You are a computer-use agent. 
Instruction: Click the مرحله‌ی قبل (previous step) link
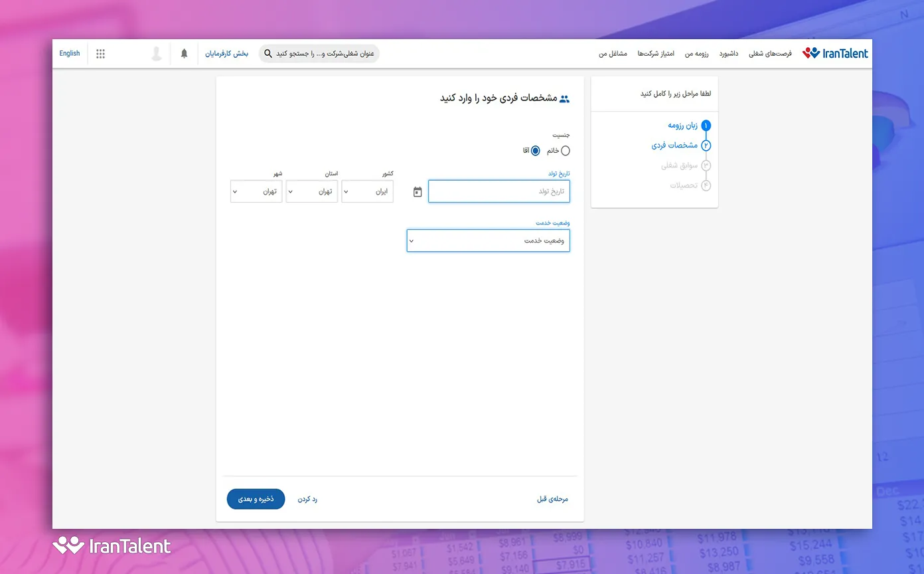pos(552,499)
